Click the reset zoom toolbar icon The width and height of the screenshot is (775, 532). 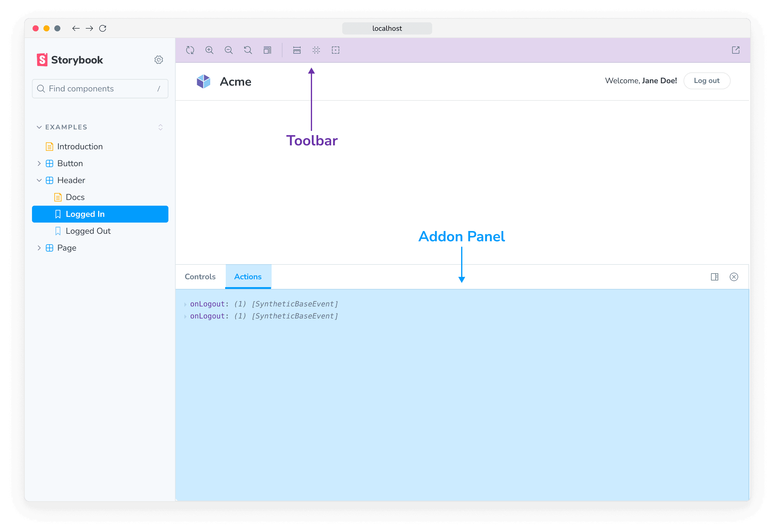(248, 50)
